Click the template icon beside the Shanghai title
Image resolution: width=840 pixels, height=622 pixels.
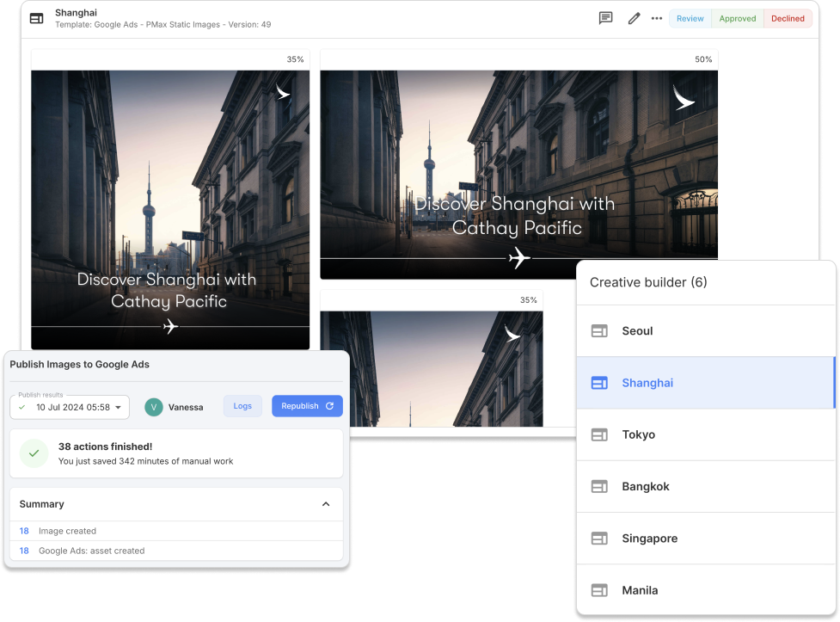pos(36,18)
